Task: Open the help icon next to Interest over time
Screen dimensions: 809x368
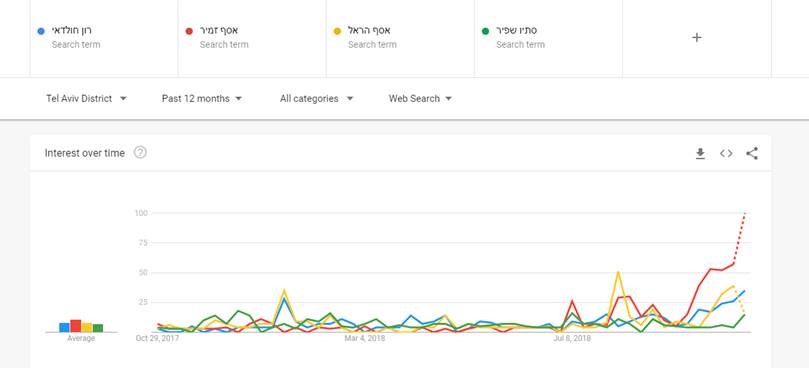Action: pos(140,152)
